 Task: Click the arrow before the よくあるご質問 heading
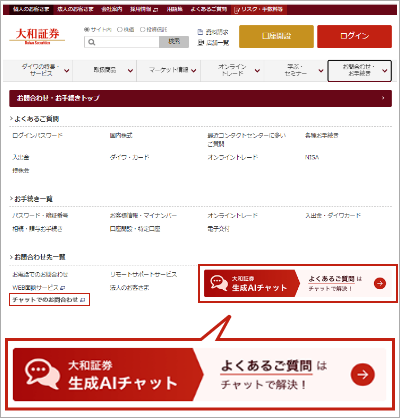(x=11, y=118)
